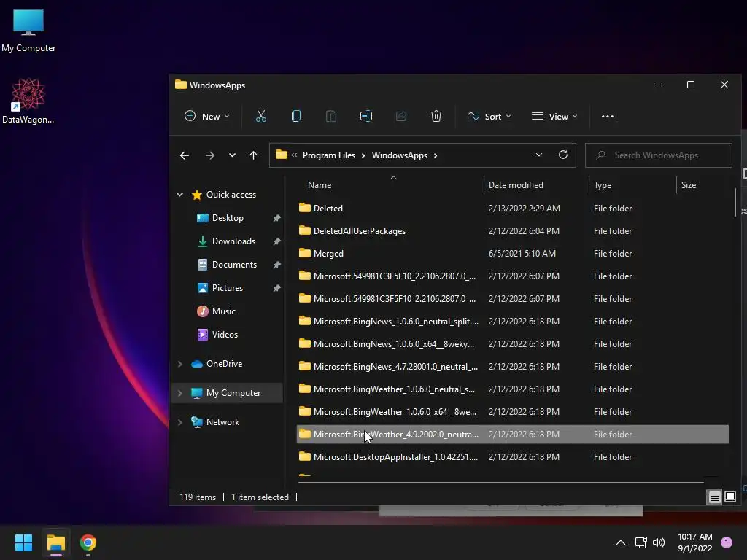This screenshot has width=747, height=560.
Task: Open the Sort dropdown
Action: tap(489, 116)
